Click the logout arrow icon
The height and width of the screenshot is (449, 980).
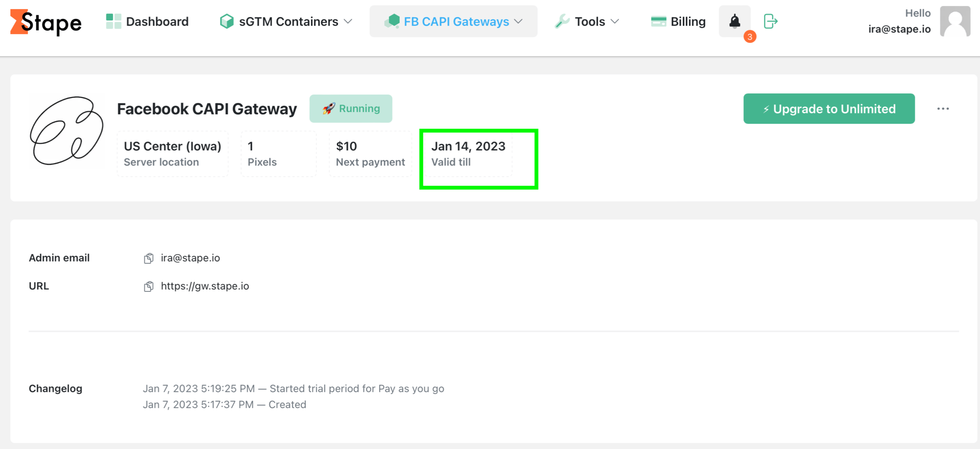tap(770, 21)
